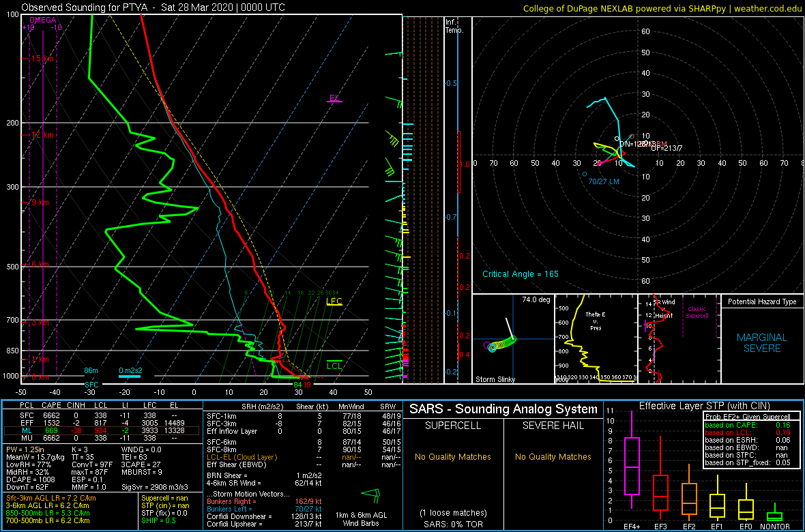Click the 9 km height label
Viewport: 805px width, 532px height.
point(40,203)
